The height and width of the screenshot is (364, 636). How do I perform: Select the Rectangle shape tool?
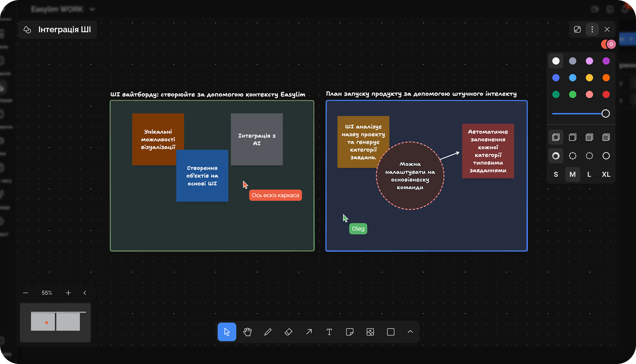[391, 332]
